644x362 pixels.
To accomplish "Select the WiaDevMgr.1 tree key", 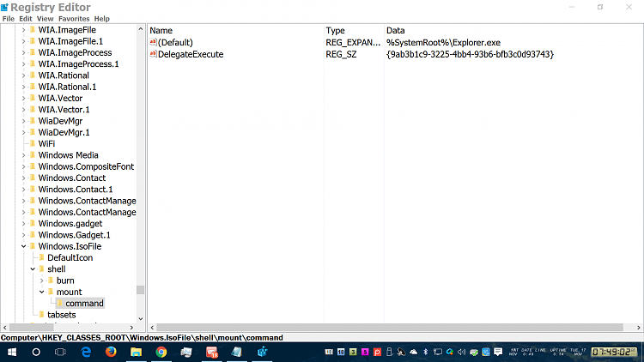I will [x=64, y=133].
